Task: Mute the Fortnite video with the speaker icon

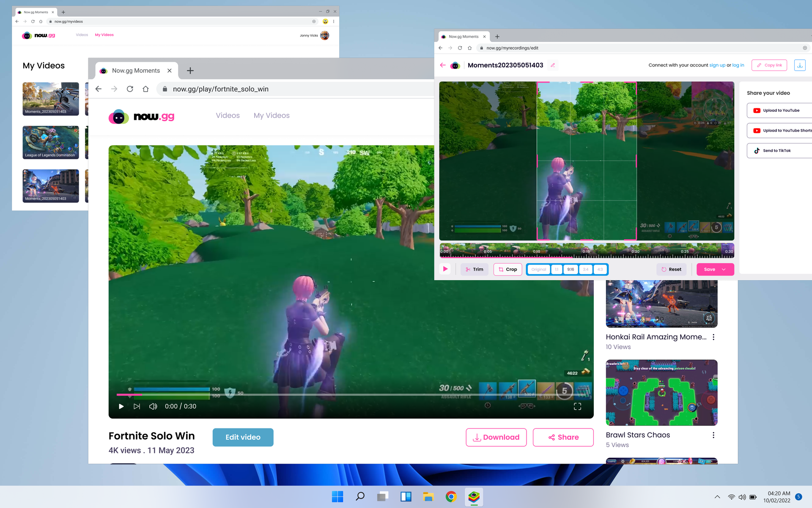Action: (x=153, y=406)
